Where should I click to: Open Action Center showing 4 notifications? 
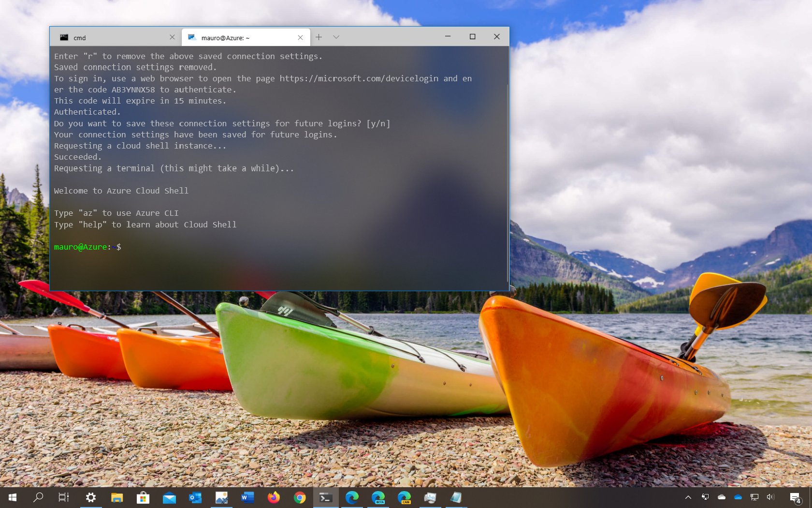coord(796,497)
